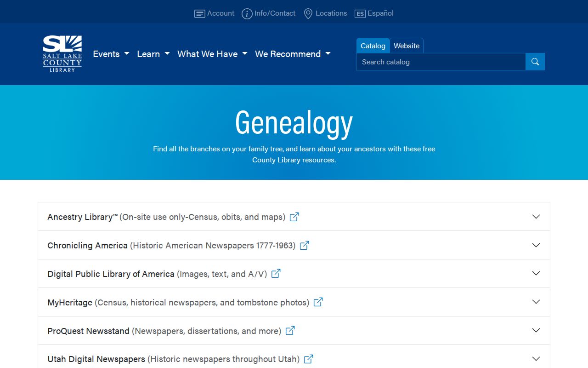
Task: Open the Info/Contact link text
Action: point(275,13)
